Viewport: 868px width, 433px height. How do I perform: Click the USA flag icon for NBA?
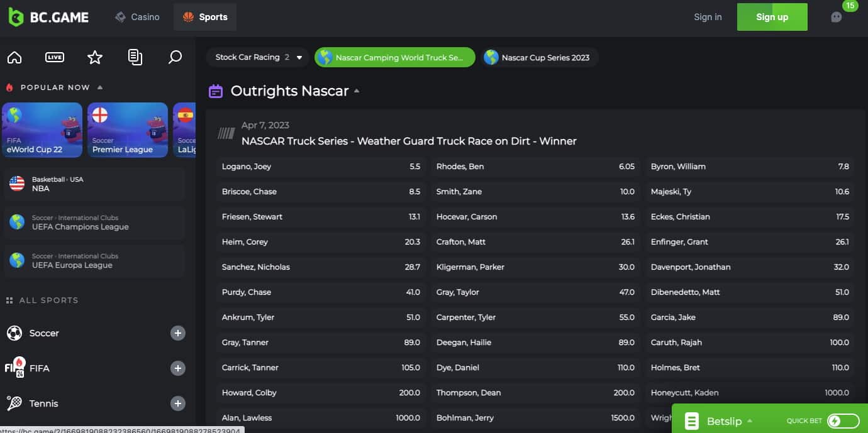point(17,184)
